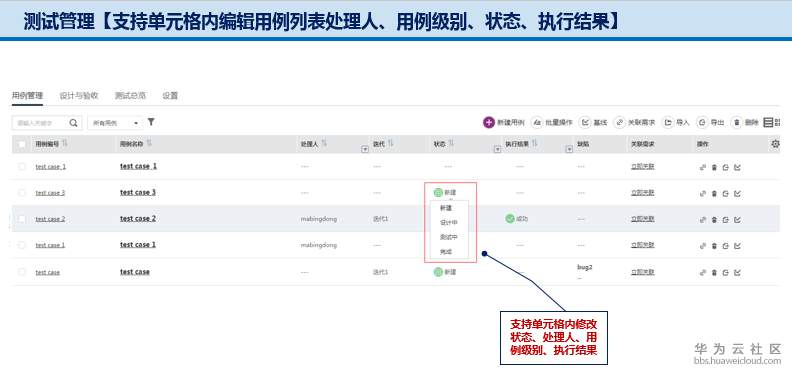Tick checkbox for test case 3 row
This screenshot has width=792, height=375.
22,193
